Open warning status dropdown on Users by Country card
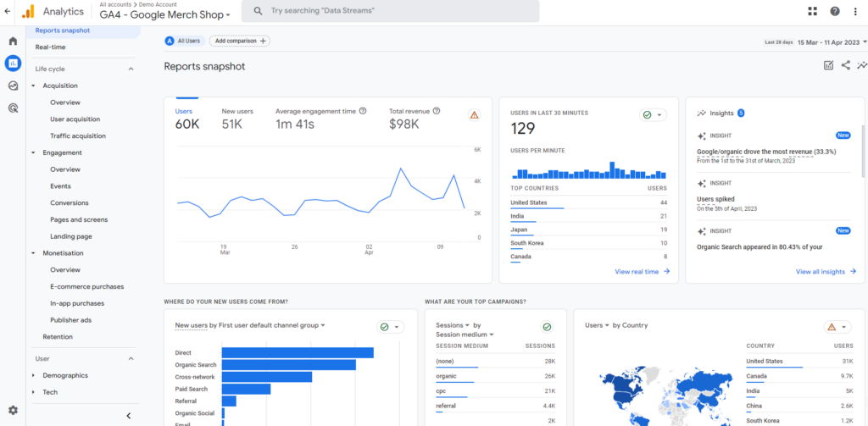868x426 pixels. coord(837,327)
